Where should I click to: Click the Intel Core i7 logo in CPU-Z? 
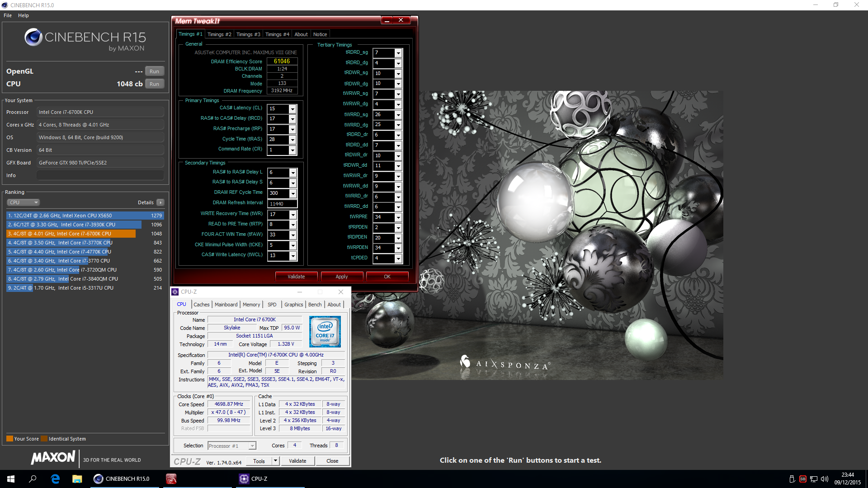(325, 332)
